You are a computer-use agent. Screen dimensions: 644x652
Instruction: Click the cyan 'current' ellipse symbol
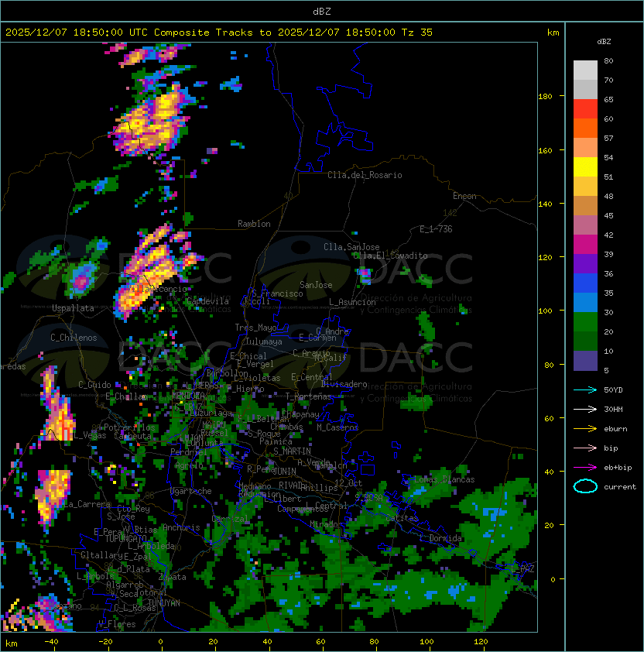tap(585, 486)
